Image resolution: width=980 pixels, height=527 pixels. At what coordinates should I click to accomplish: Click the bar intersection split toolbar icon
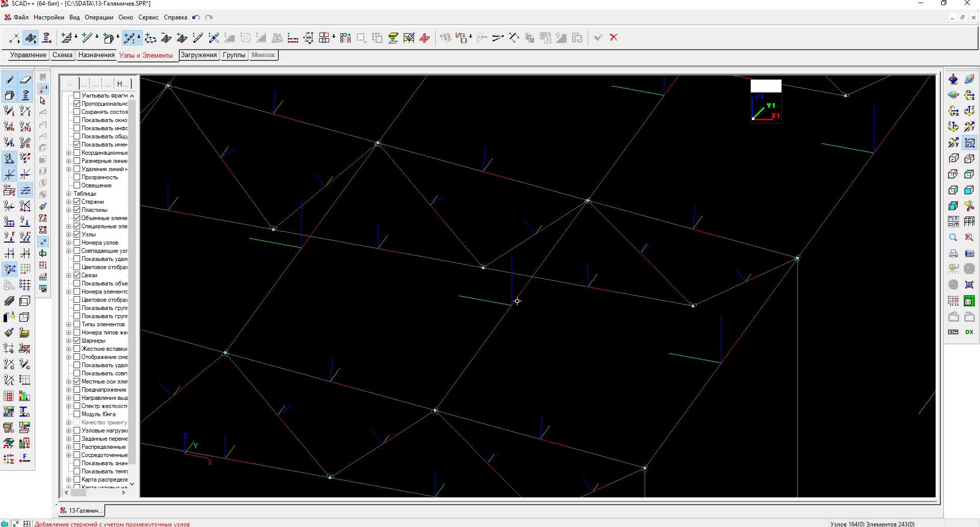pos(214,38)
